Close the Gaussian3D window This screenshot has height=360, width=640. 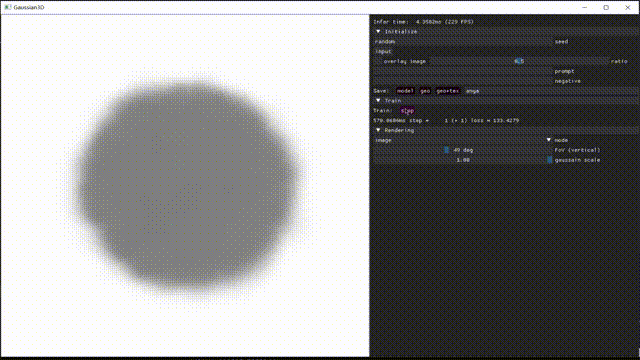coord(628,7)
